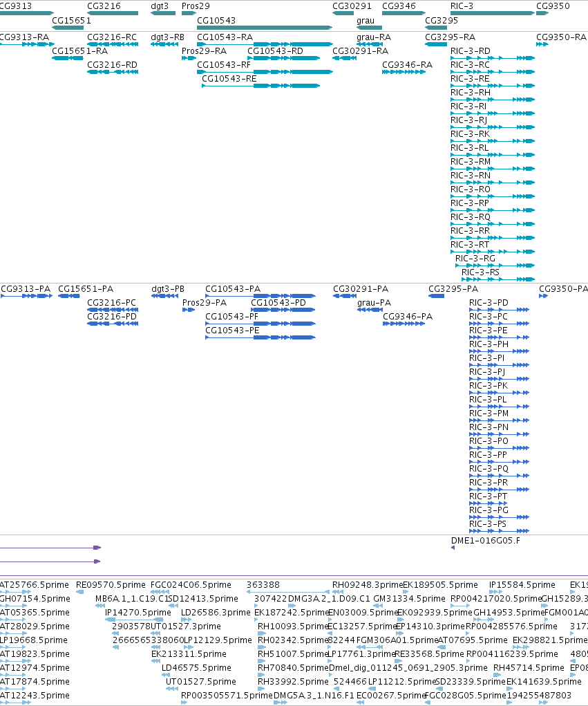Open transcript RIC-3-RO
This screenshot has width=588, height=706.
[x=471, y=189]
